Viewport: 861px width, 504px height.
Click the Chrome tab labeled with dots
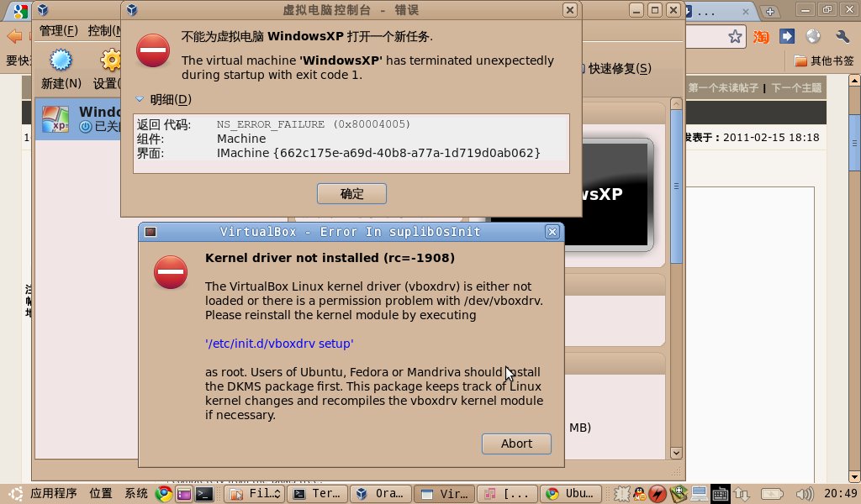721,12
